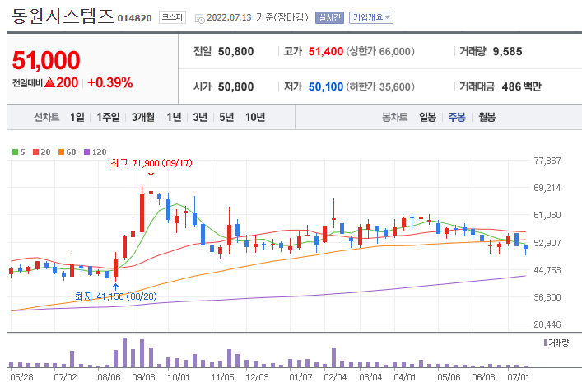The image size is (582, 392).
Task: Click the tallest volume bar near 08/06
Action: coord(124,352)
